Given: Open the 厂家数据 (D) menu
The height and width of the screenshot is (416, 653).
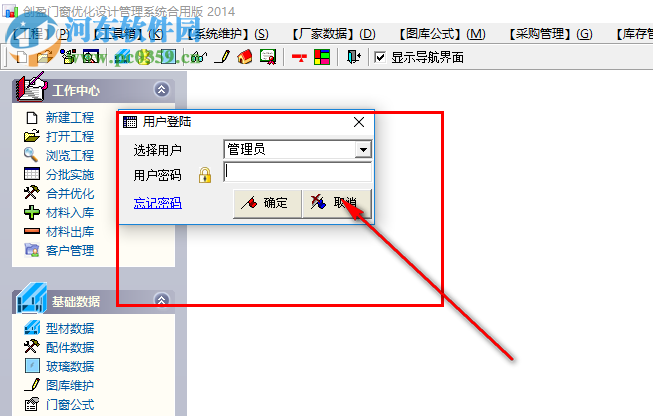Looking at the screenshot, I should point(333,34).
